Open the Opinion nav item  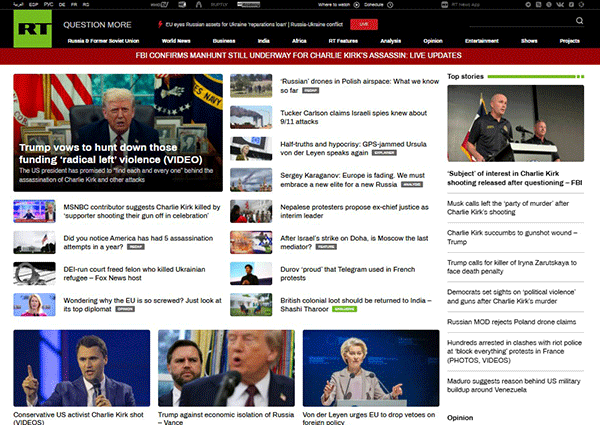(433, 41)
